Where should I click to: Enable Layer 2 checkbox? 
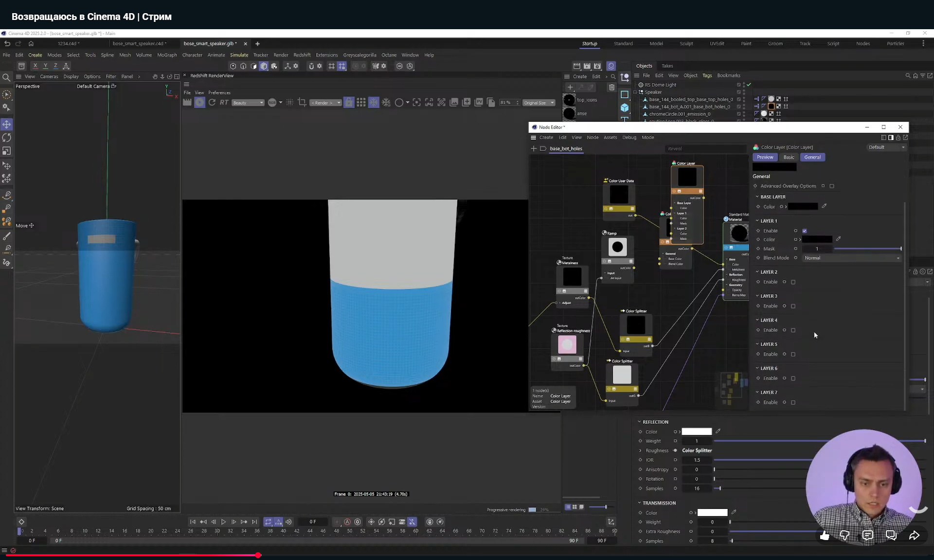point(793,282)
